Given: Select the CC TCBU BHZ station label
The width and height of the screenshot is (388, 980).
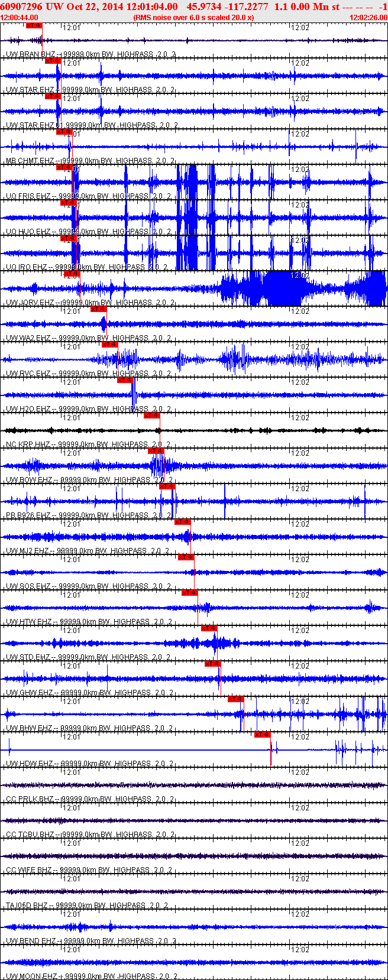Looking at the screenshot, I should click(90, 835).
